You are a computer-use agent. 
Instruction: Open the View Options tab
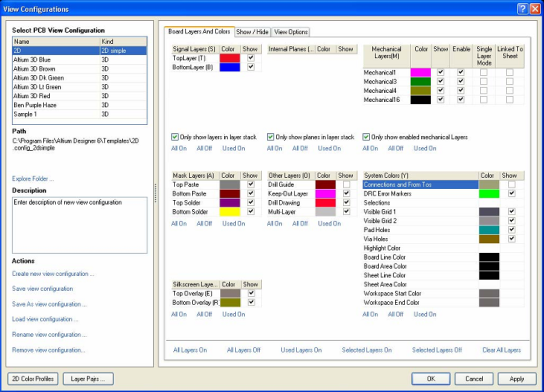pyautogui.click(x=291, y=32)
